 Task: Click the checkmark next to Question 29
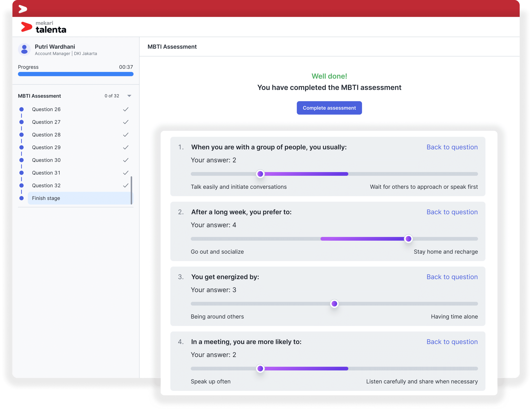tap(126, 147)
